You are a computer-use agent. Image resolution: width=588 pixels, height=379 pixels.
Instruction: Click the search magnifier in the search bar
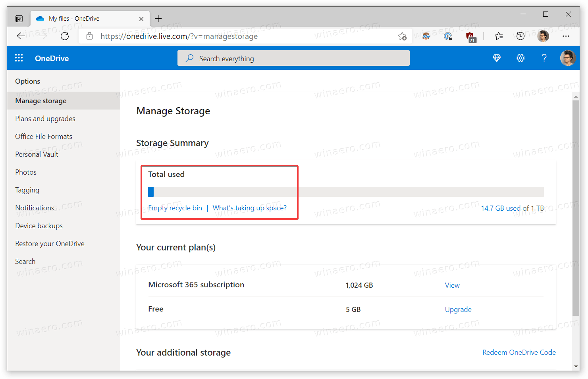tap(189, 58)
